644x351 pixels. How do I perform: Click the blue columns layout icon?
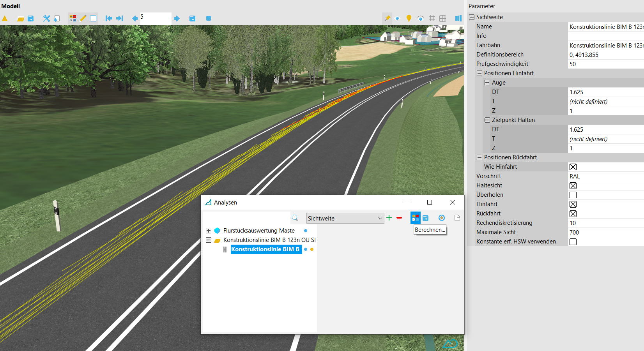tap(458, 18)
